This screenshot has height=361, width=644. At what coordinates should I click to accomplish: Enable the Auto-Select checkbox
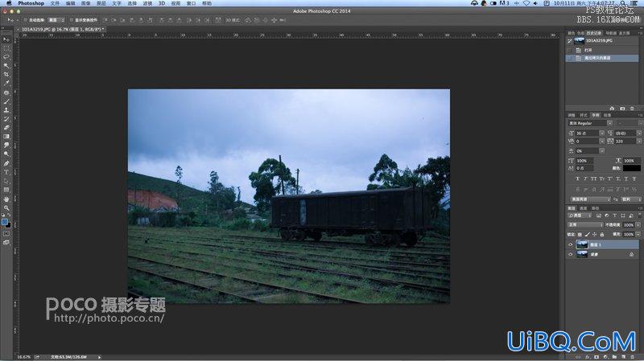26,19
